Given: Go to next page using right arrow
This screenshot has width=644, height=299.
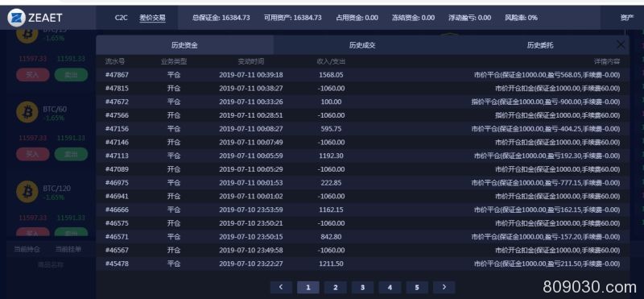Looking at the screenshot, I should point(444,287).
